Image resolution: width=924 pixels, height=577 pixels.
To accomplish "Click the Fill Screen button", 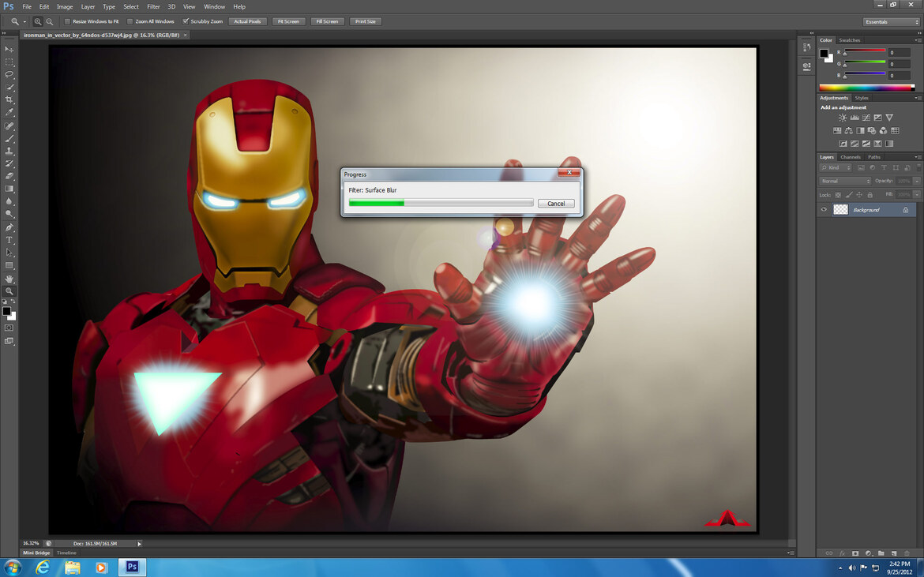I will coord(327,22).
